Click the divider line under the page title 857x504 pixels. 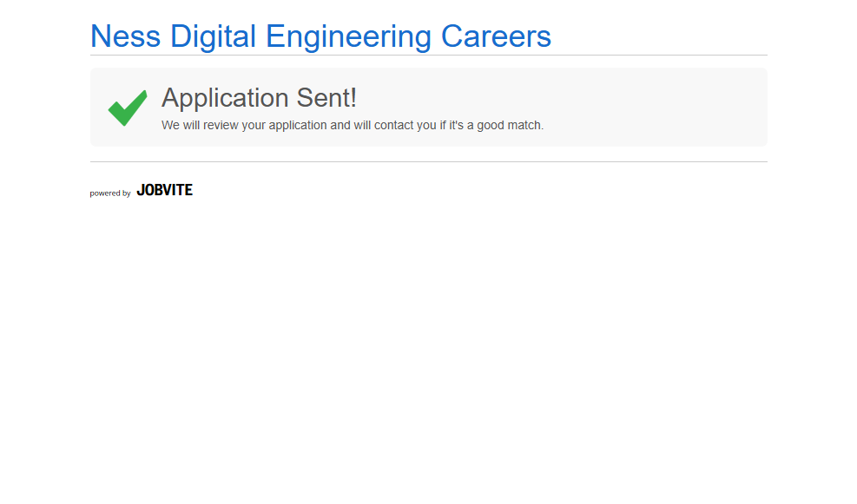(x=428, y=56)
